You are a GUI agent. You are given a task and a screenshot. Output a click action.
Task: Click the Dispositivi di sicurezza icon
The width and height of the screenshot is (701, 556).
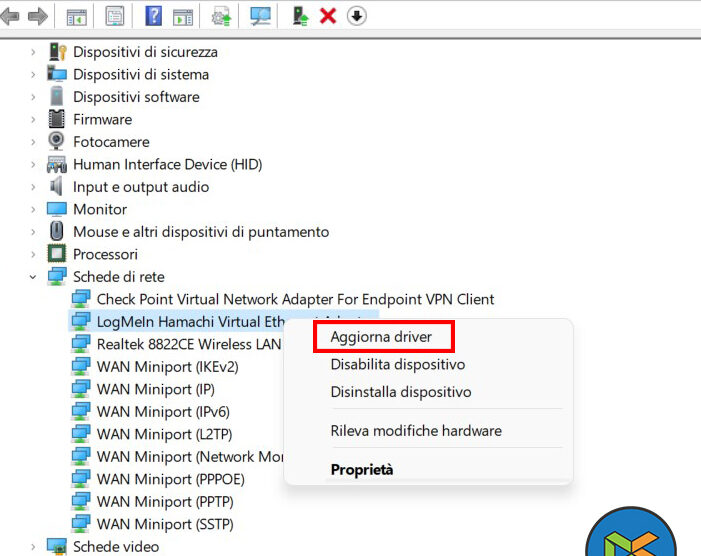[57, 52]
